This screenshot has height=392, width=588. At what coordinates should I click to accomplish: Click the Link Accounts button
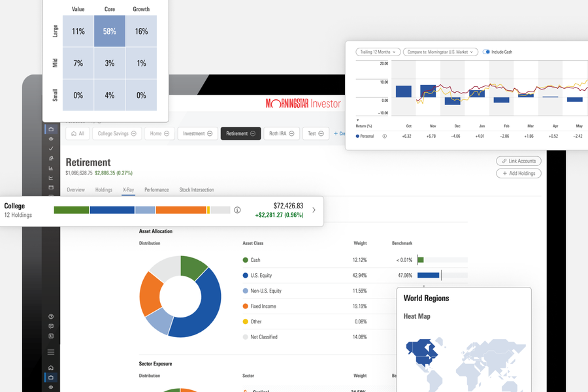pos(518,160)
